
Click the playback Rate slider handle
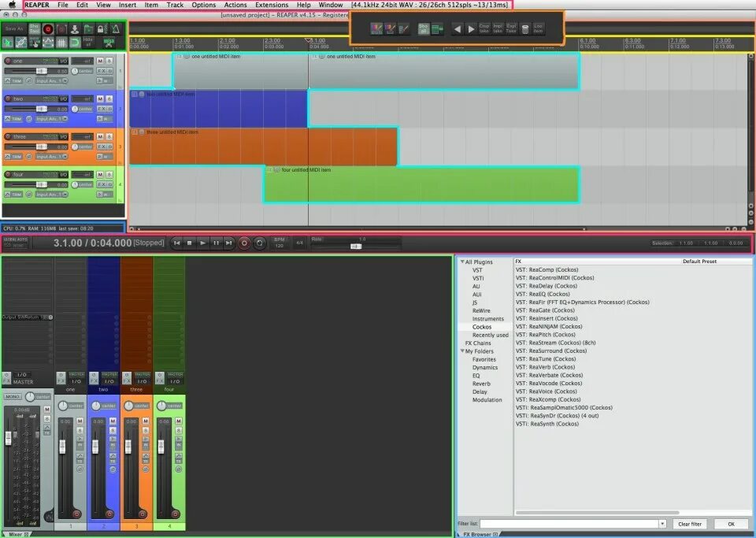(356, 247)
